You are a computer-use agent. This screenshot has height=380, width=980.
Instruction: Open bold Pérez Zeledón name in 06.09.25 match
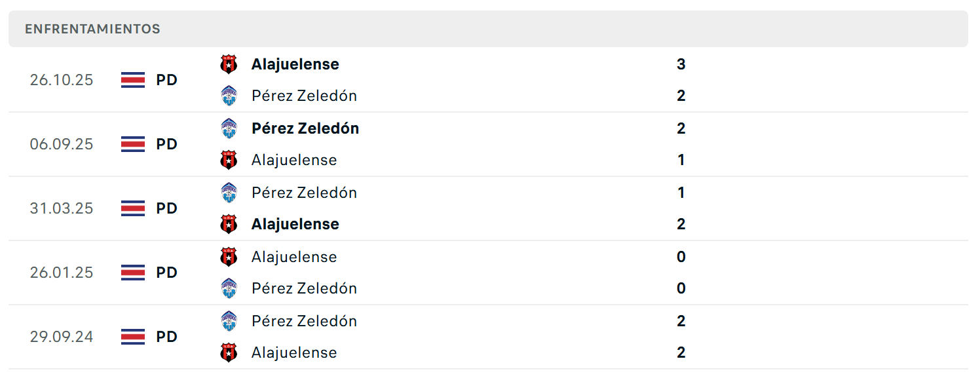point(305,128)
